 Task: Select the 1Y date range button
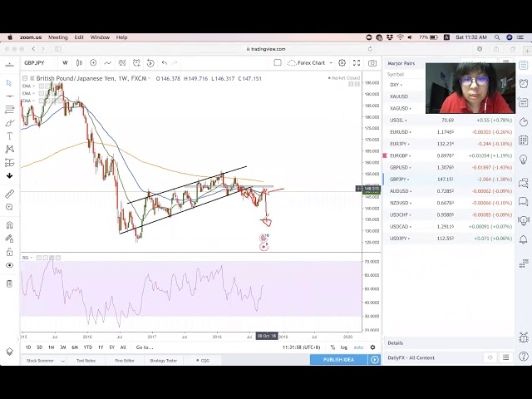click(101, 347)
